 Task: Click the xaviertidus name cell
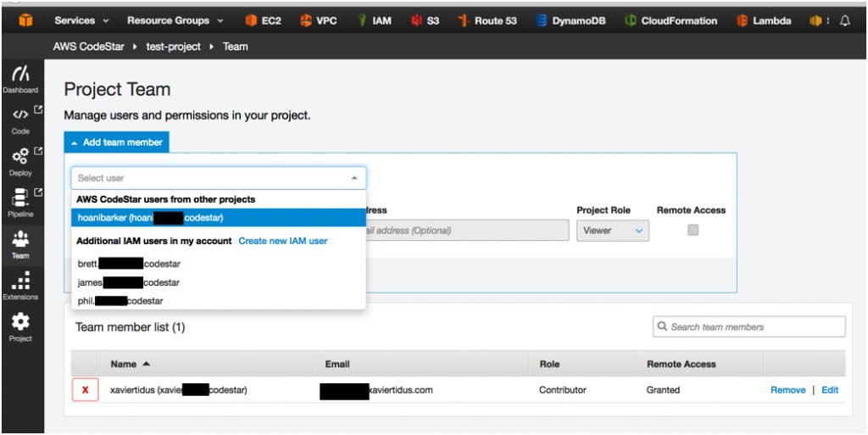coord(178,390)
